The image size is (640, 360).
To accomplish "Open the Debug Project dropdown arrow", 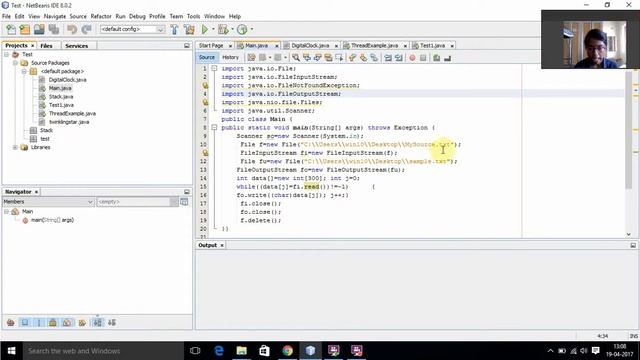I will tap(233, 29).
